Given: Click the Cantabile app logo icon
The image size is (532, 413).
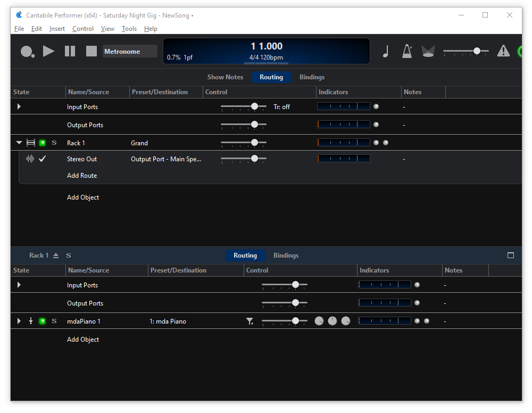Looking at the screenshot, I should coord(19,15).
